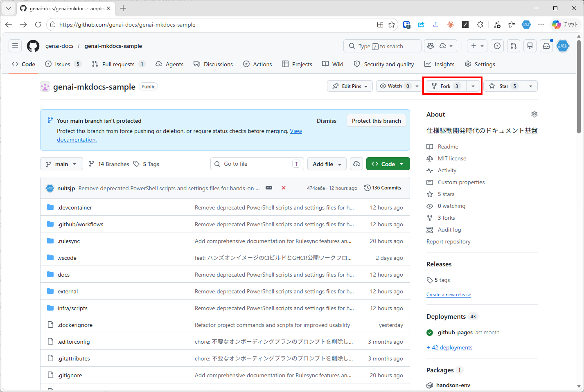This screenshot has width=584, height=392.
Task: Favorite this page in browser address bar
Action: pos(392,25)
